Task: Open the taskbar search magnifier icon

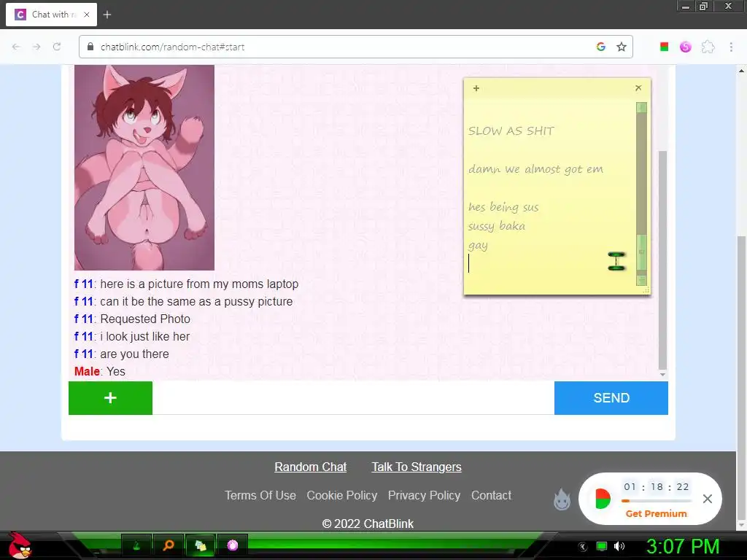Action: coord(169,545)
